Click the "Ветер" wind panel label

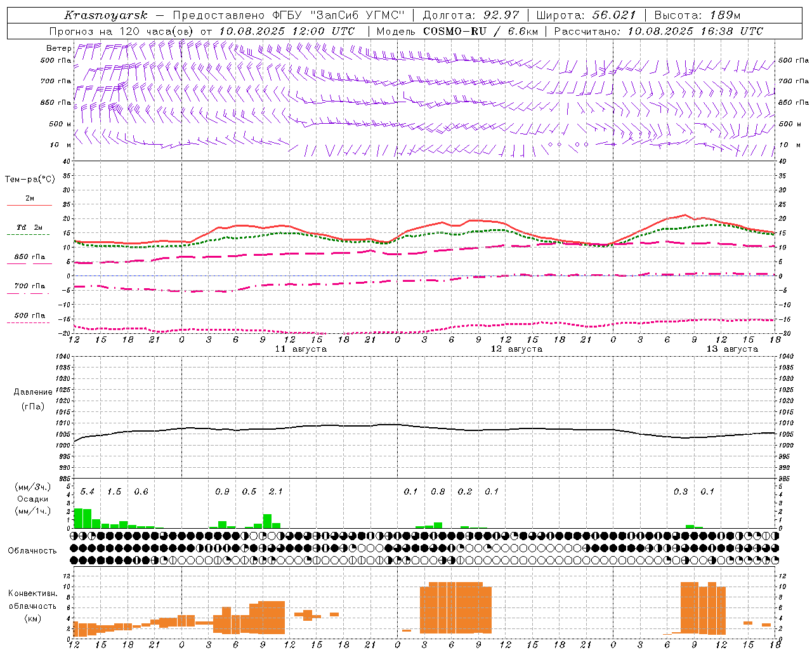point(58,48)
